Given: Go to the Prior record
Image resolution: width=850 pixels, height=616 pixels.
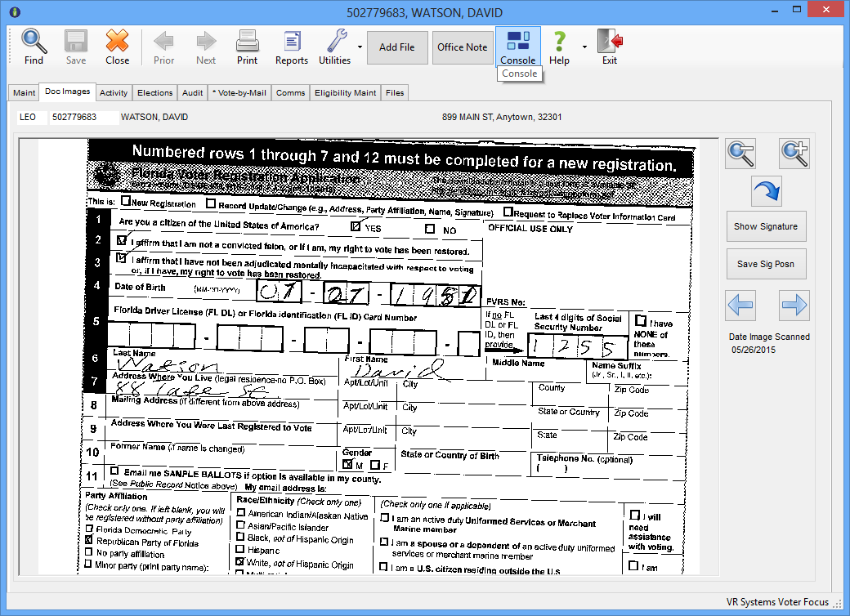Looking at the screenshot, I should tap(163, 47).
